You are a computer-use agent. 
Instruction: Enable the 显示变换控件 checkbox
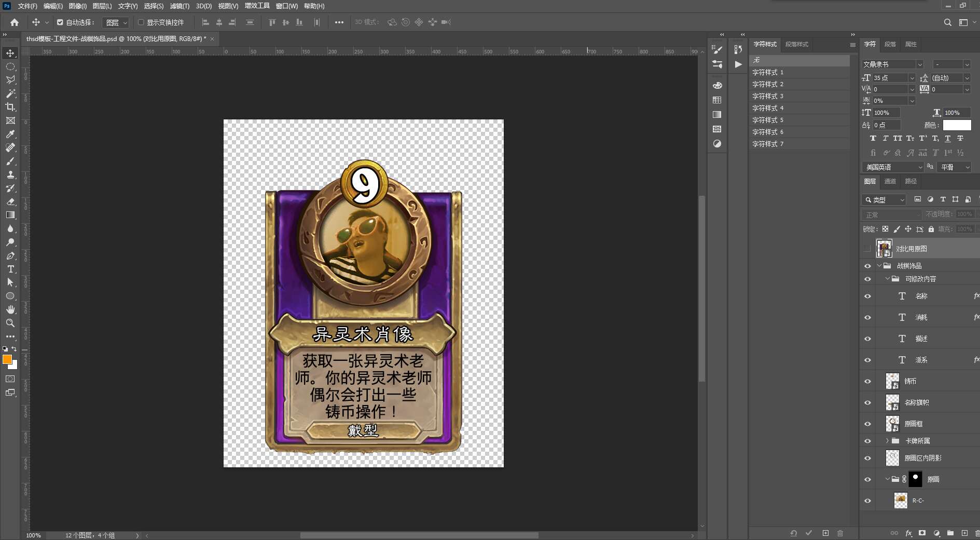141,22
